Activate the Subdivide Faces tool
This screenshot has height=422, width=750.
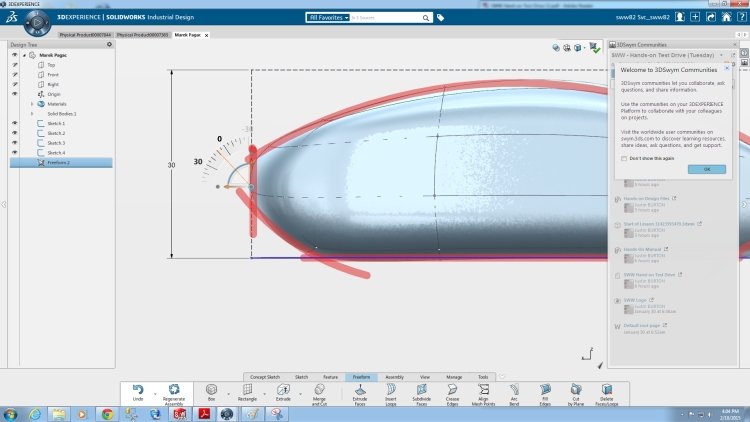[421, 392]
